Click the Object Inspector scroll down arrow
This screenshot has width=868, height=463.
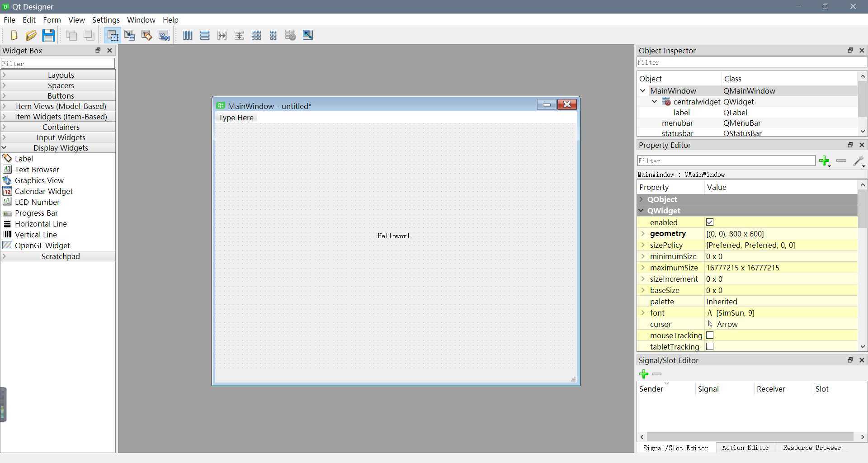863,131
